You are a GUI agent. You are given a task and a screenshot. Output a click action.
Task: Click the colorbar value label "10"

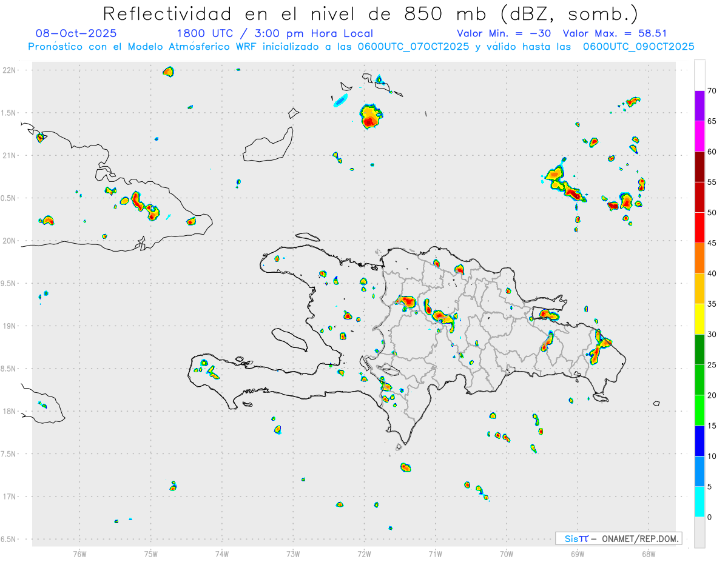(x=712, y=456)
